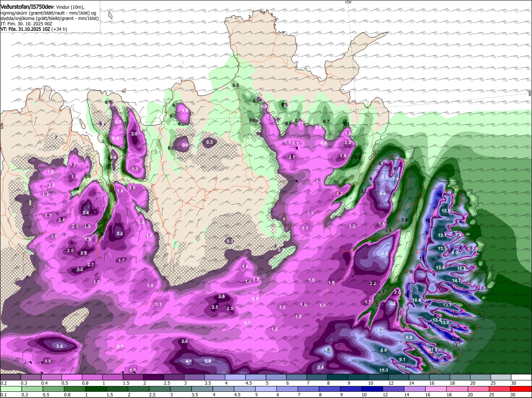This screenshot has height=398, width=532.
Task: Click the 2.4 precipitation value on the map
Action: (62, 220)
